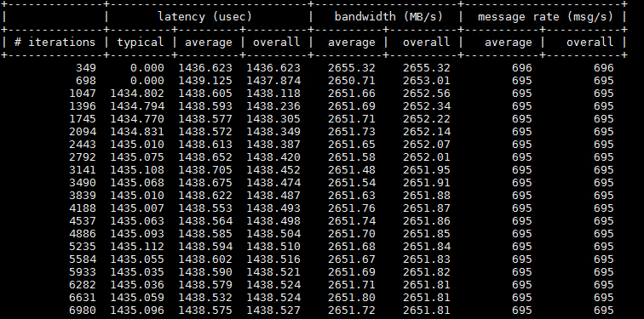Click average bandwidth 2651.66
644x319 pixels.
pyautogui.click(x=352, y=93)
